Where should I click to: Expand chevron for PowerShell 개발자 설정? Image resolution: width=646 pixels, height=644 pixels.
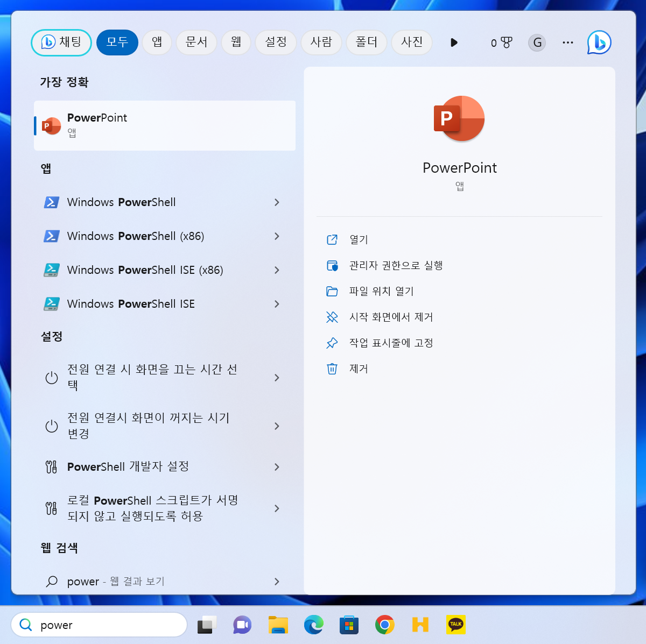coord(277,466)
